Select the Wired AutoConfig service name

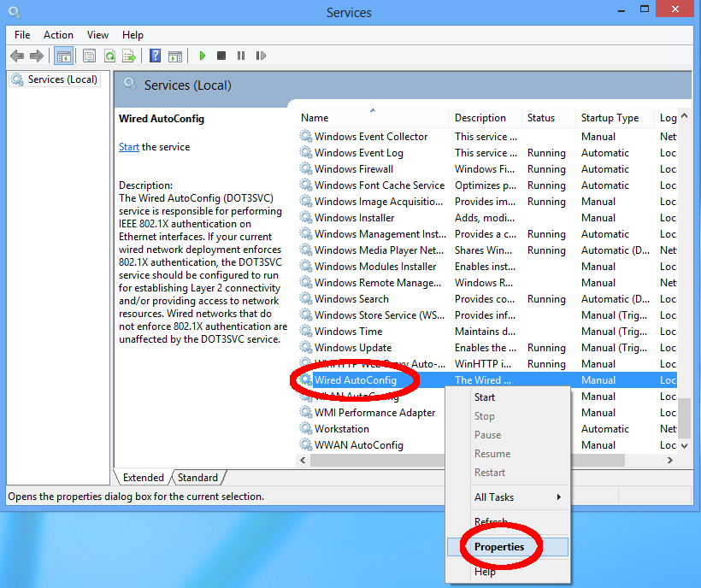point(356,380)
